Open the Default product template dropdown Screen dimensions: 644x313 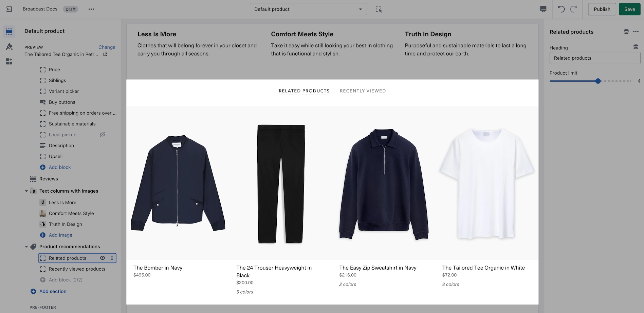pyautogui.click(x=308, y=9)
